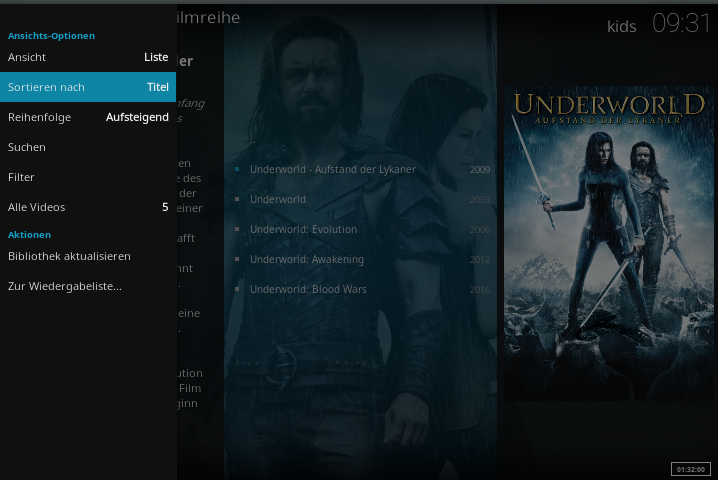
Task: Toggle the Alle Videos filter
Action: point(88,207)
